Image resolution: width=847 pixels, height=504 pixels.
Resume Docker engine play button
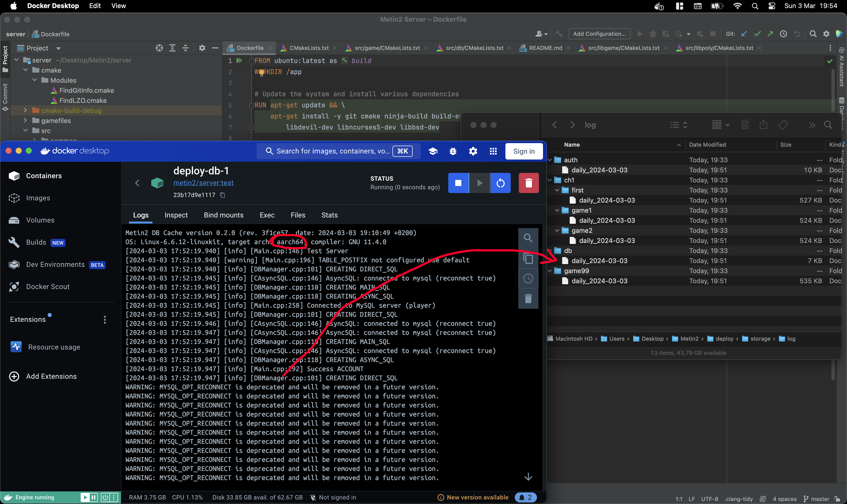[x=85, y=497]
